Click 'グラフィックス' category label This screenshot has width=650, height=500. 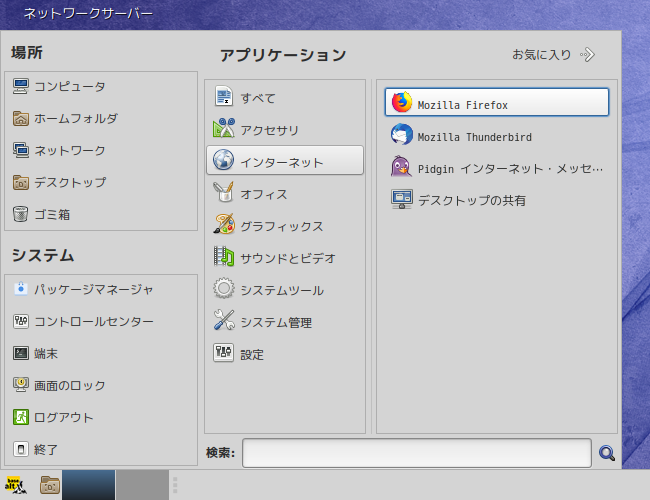282,226
